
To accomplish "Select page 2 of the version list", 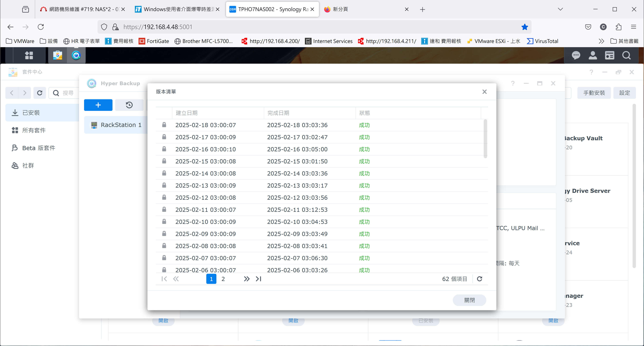I will point(223,279).
